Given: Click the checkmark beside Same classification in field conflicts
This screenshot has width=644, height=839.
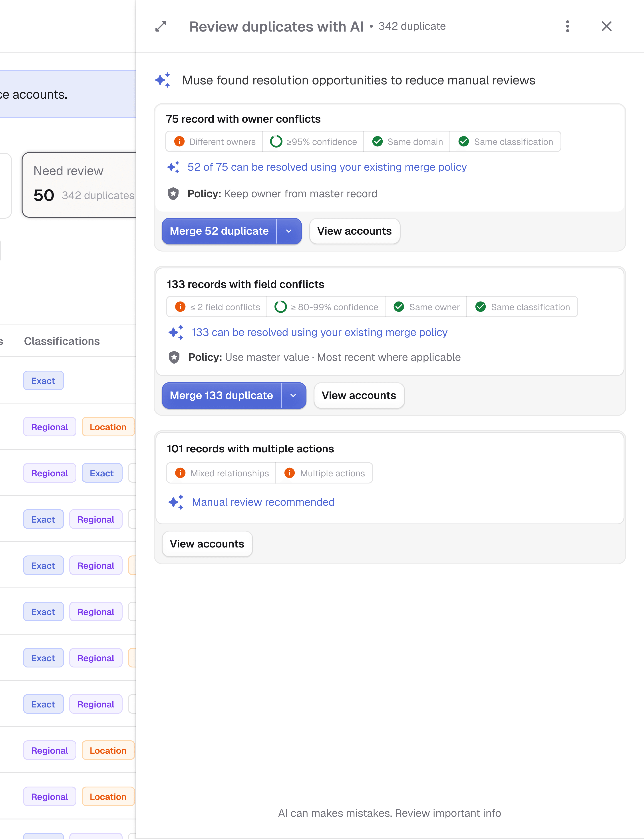Looking at the screenshot, I should point(481,307).
